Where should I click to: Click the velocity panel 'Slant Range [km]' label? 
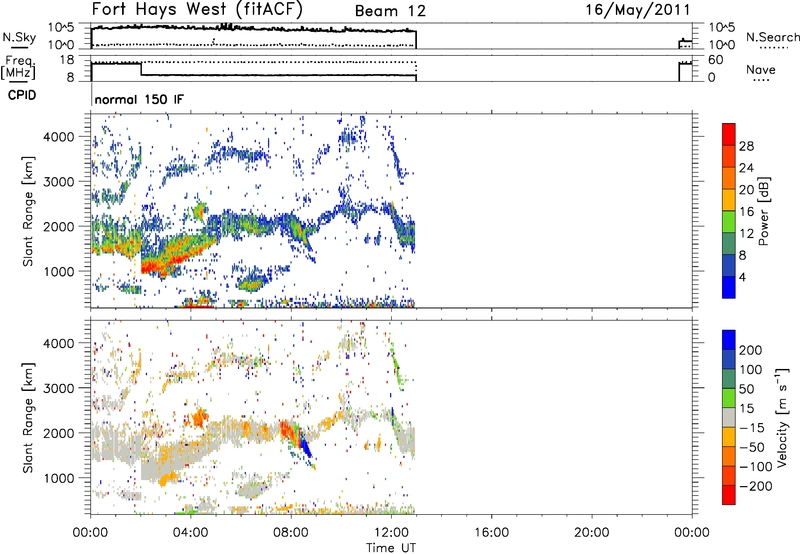click(28, 418)
